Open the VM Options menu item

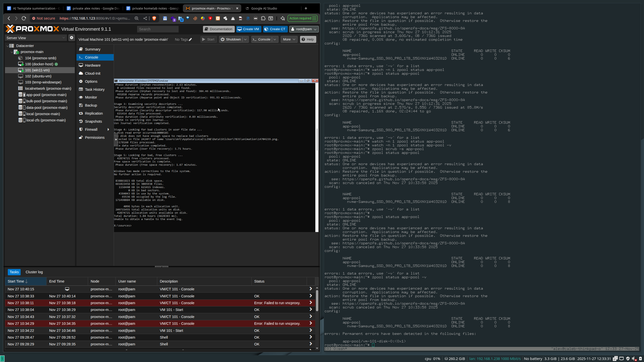(x=95, y=81)
